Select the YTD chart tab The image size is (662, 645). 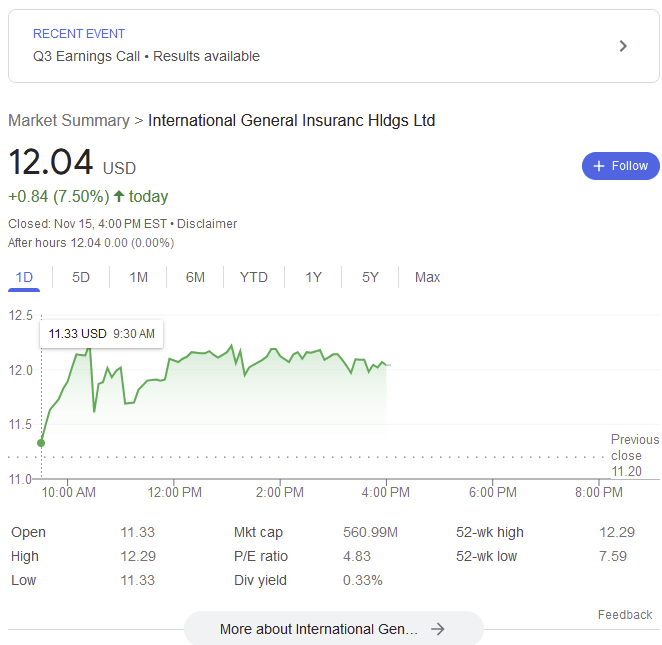tap(254, 277)
